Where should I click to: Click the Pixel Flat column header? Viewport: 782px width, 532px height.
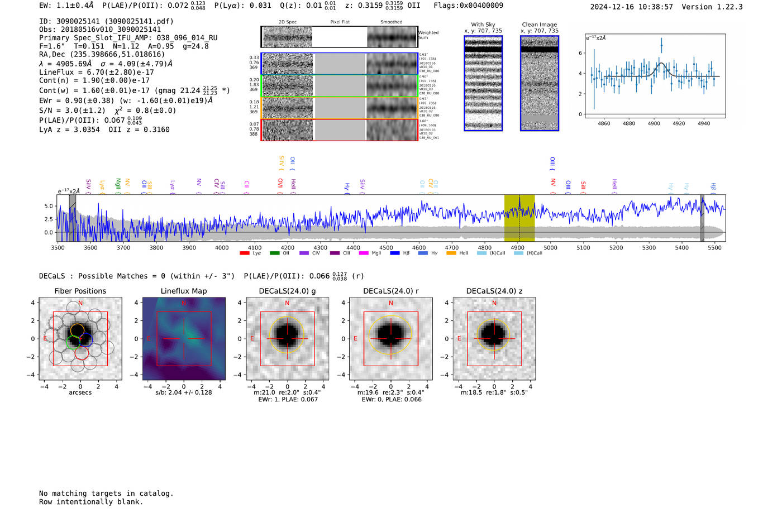(x=340, y=22)
